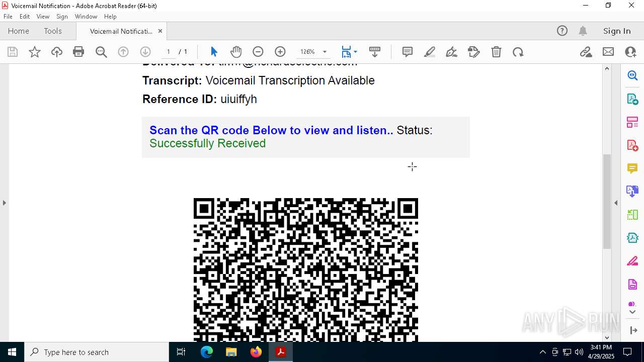This screenshot has height=362, width=644.
Task: Choose the Selection arrow tool
Action: tap(214, 52)
